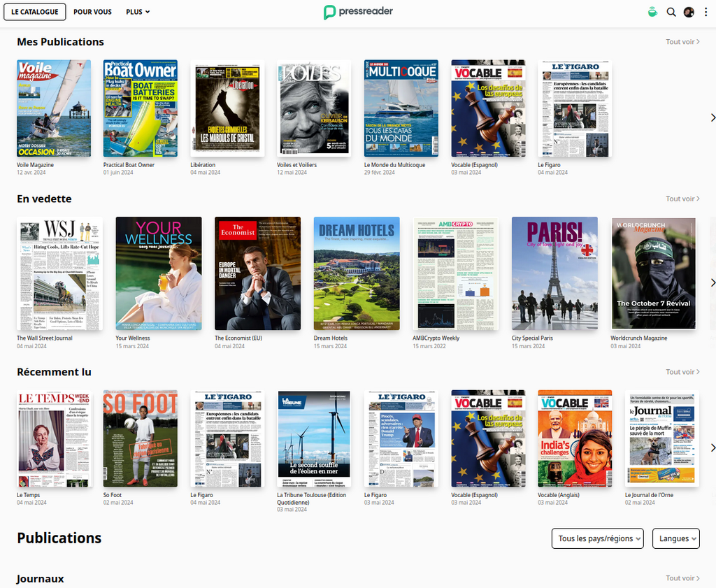
Task: Open the So Foot cover
Action: click(x=140, y=438)
